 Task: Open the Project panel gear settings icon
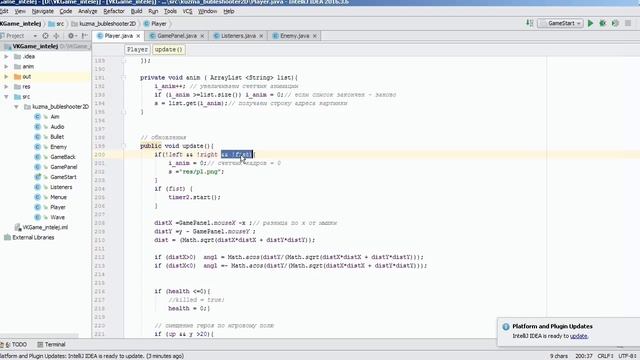pyautogui.click(x=71, y=36)
